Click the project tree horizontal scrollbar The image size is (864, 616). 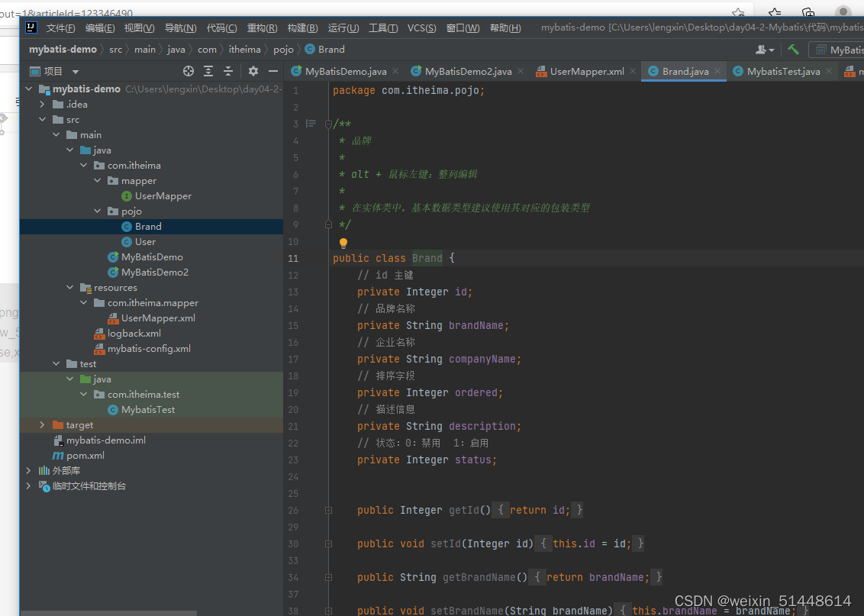(108, 613)
